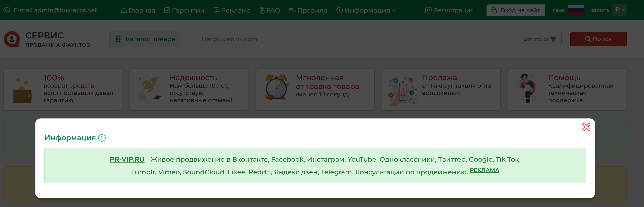This screenshot has height=207, width=644.
Task: Open the PR-VIP.RU link
Action: (127, 159)
